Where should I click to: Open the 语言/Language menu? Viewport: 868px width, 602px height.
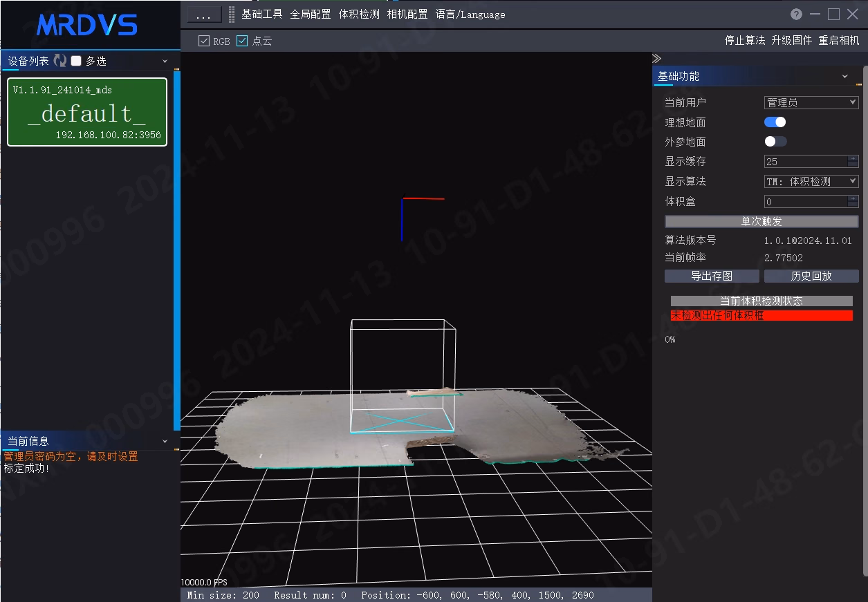tap(470, 14)
